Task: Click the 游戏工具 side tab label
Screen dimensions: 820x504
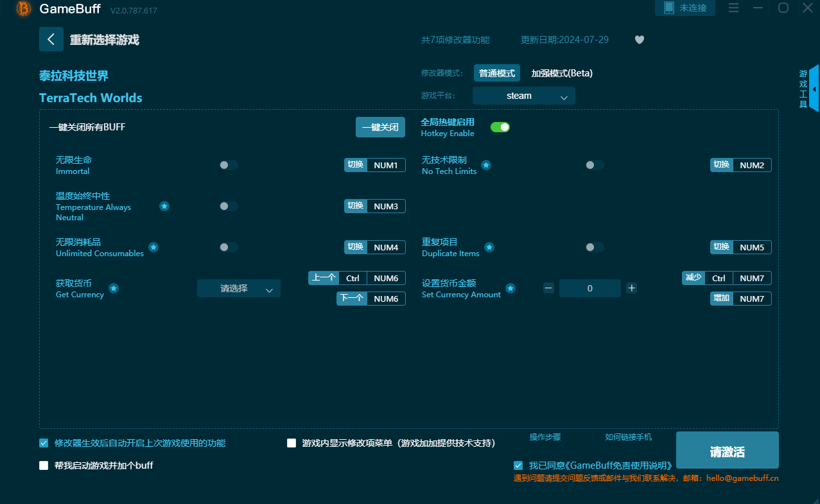Action: [803, 89]
